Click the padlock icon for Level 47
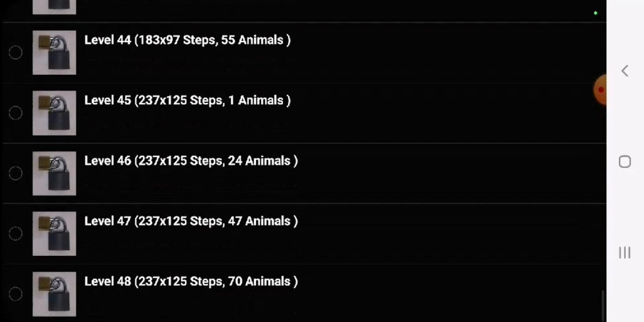 54,234
